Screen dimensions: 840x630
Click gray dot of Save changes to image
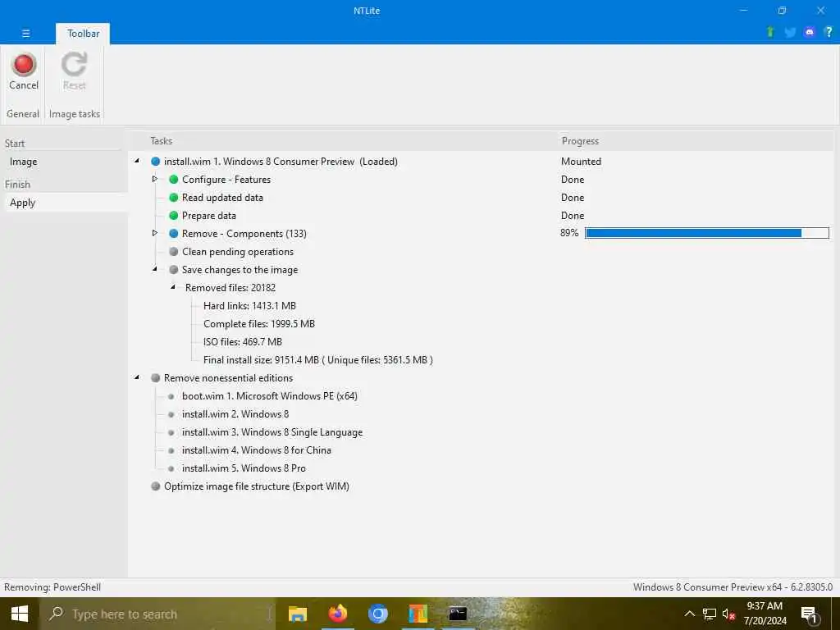coord(174,269)
